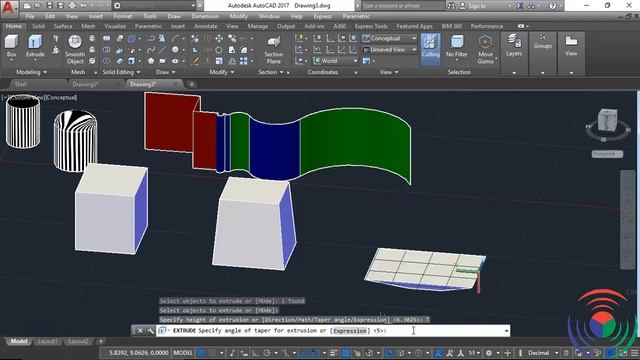The image size is (640, 360).
Task: Click the Open folder icon in quick access toolbar
Action: (x=38, y=6)
